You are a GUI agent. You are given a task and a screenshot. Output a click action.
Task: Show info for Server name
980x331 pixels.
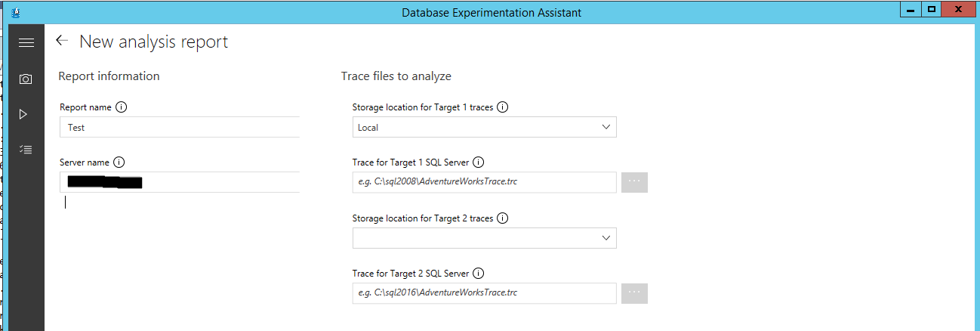[x=119, y=162]
